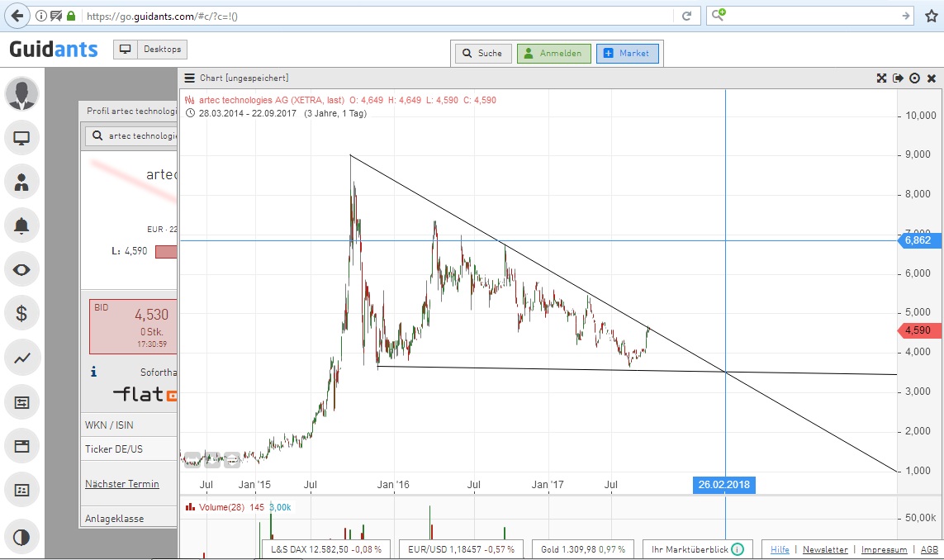Click the artec technologies AG chart title

tap(272, 101)
